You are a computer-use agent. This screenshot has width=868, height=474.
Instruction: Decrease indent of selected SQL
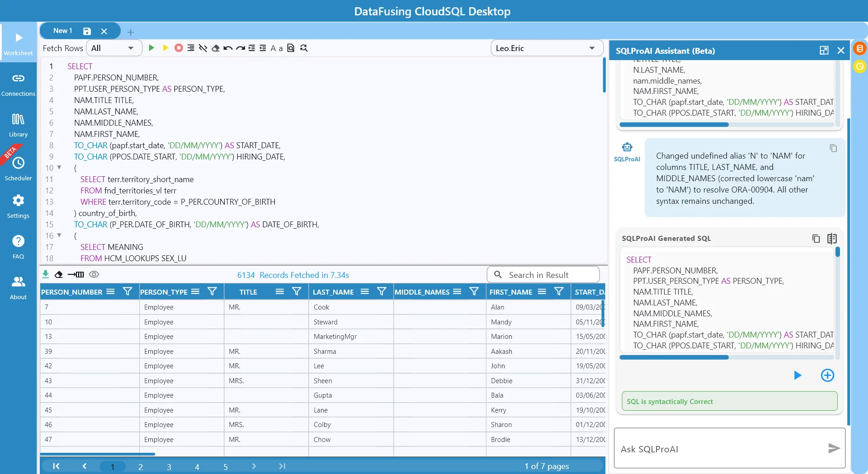(263, 48)
